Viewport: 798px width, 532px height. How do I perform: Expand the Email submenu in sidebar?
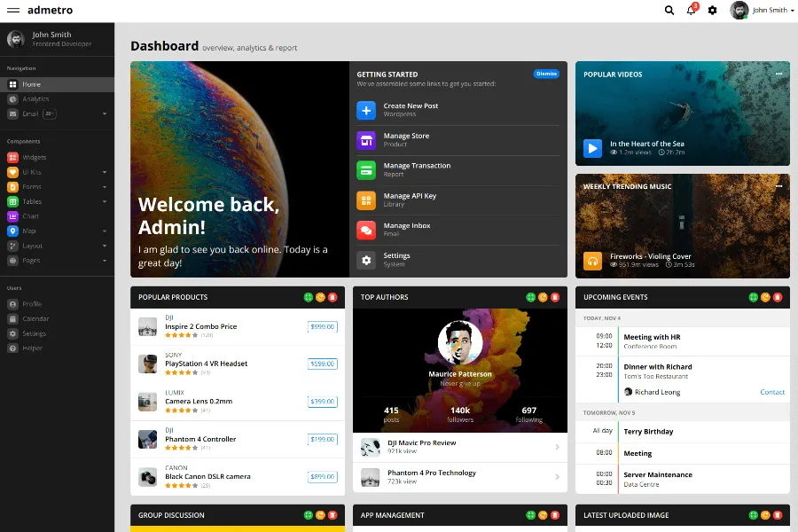(104, 113)
